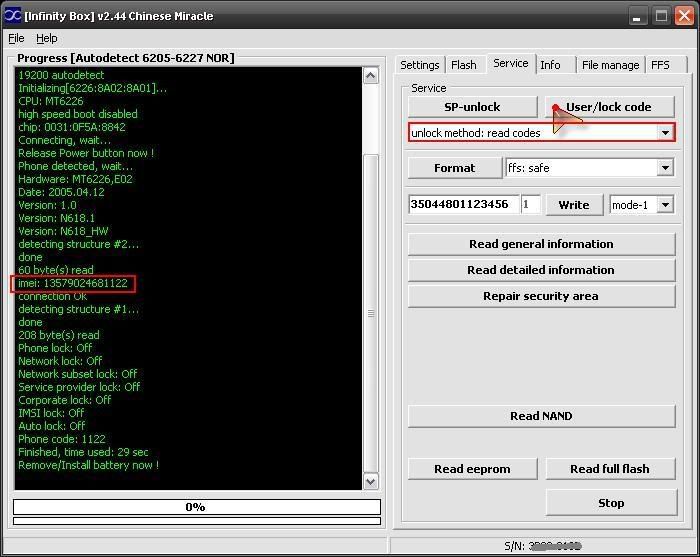Close the Infinity Box window

click(684, 16)
